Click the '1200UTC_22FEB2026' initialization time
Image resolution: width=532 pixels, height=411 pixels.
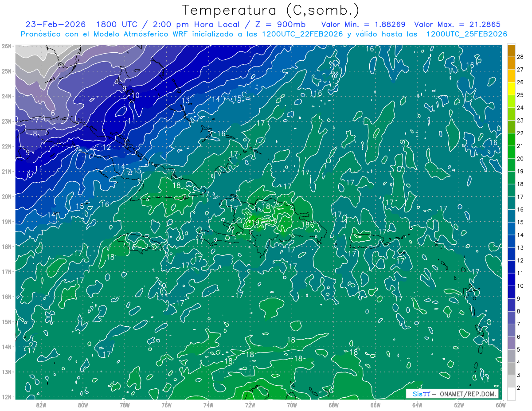(302, 34)
